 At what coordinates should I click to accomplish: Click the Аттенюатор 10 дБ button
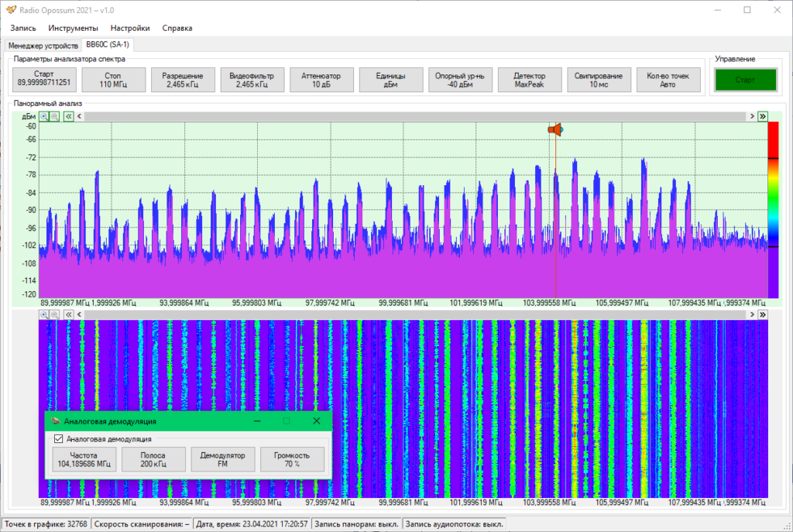tap(321, 80)
